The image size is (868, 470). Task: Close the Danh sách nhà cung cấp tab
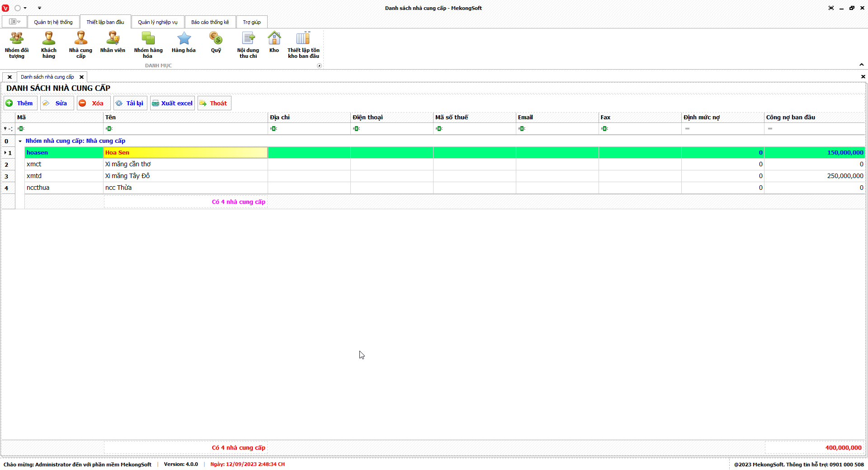click(82, 77)
